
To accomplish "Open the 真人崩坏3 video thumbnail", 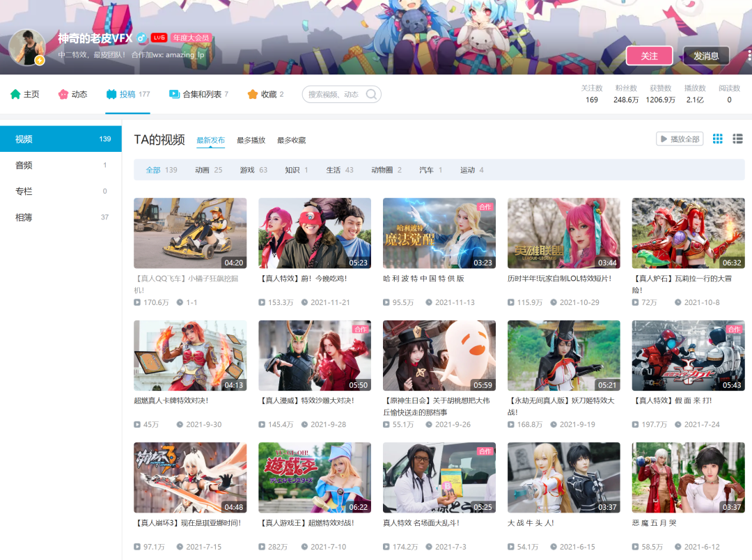I will point(190,478).
